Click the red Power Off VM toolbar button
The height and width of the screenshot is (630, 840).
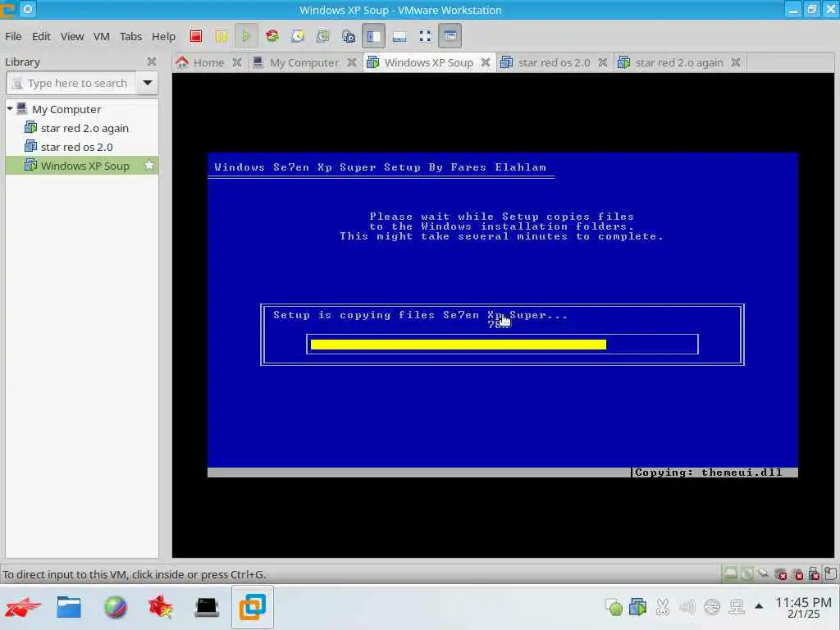click(x=195, y=36)
